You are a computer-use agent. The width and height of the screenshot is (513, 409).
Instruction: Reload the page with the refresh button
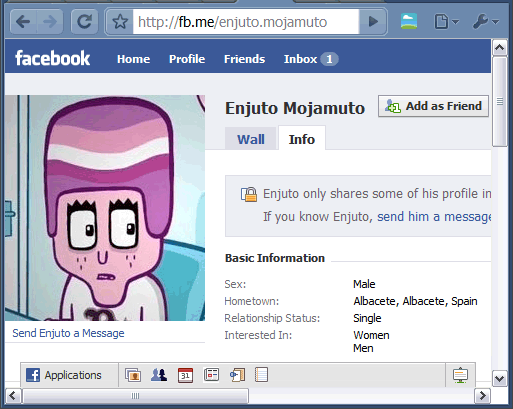85,22
